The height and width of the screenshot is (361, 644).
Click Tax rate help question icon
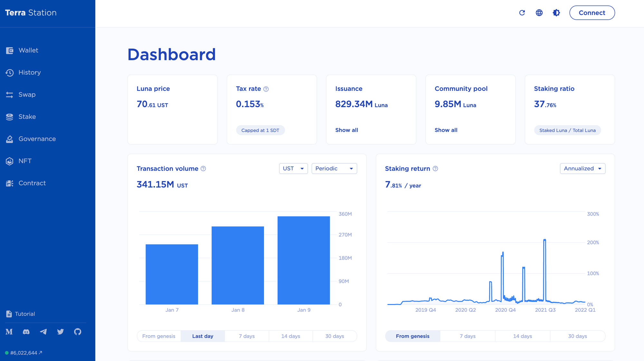(266, 89)
